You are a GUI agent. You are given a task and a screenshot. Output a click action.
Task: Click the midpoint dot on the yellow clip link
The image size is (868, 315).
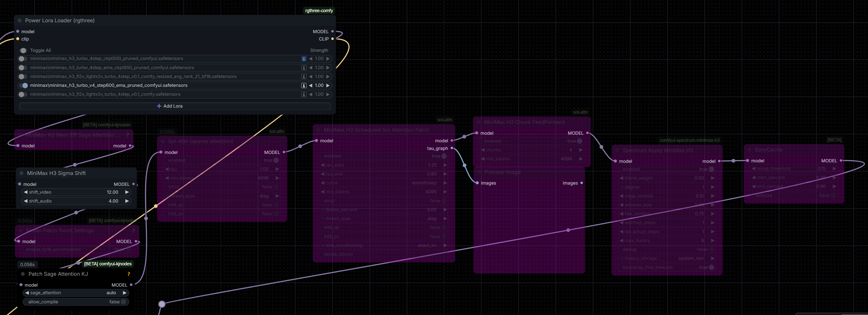tap(156, 206)
